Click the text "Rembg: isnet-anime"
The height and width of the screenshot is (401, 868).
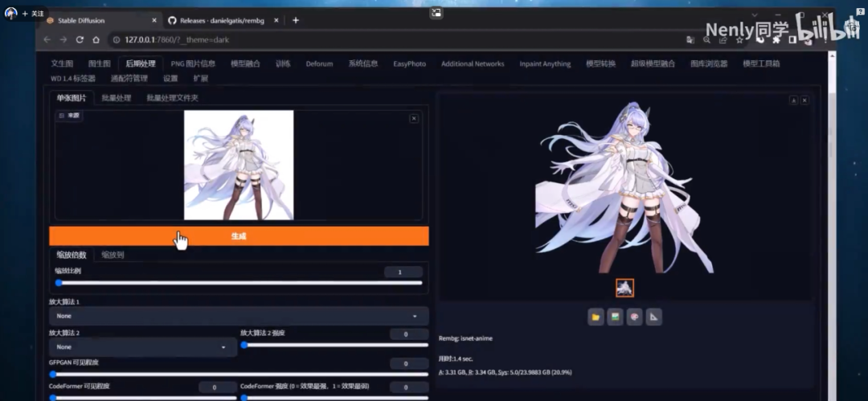pyautogui.click(x=465, y=338)
